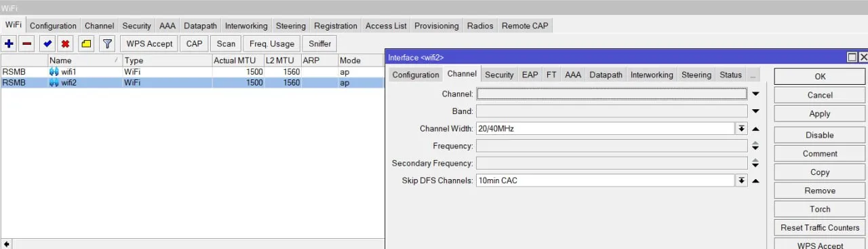
Task: Open the Provisioning tab
Action: point(437,26)
